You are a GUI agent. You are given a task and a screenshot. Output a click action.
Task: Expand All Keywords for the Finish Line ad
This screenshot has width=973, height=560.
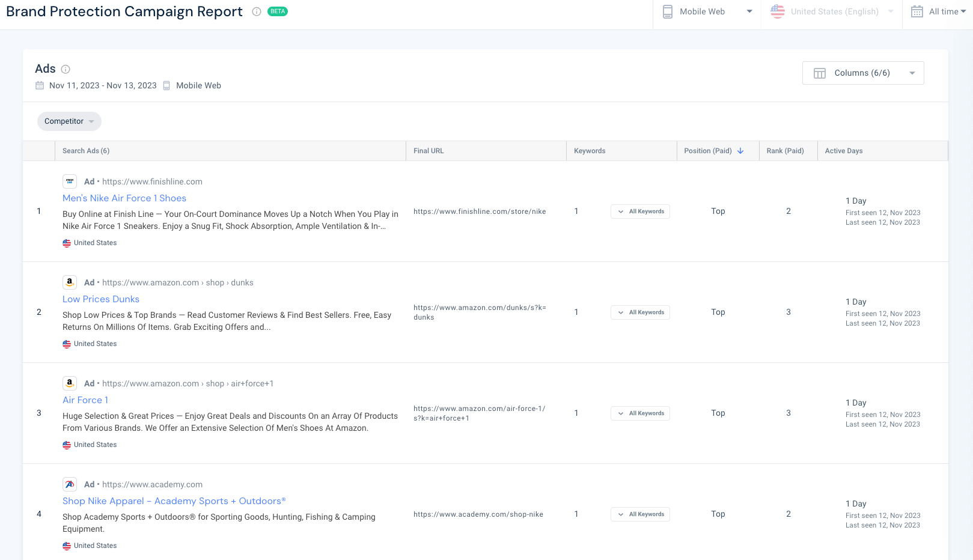640,212
